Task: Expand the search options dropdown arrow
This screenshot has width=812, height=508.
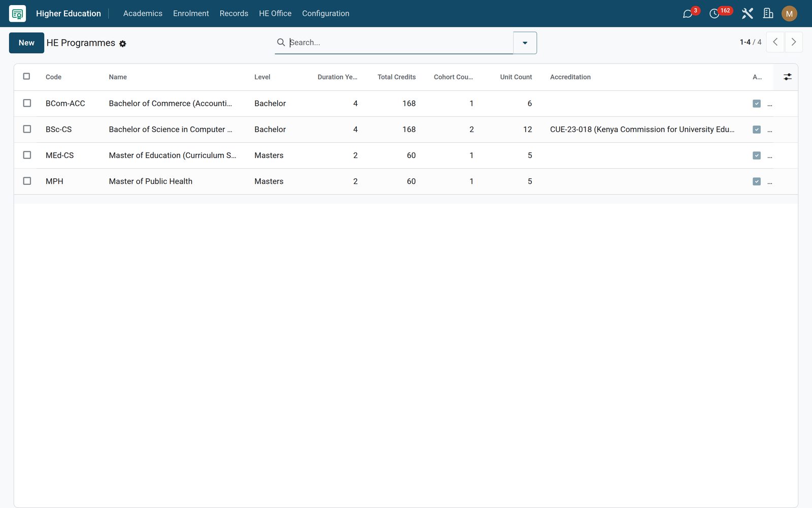Action: coord(525,43)
